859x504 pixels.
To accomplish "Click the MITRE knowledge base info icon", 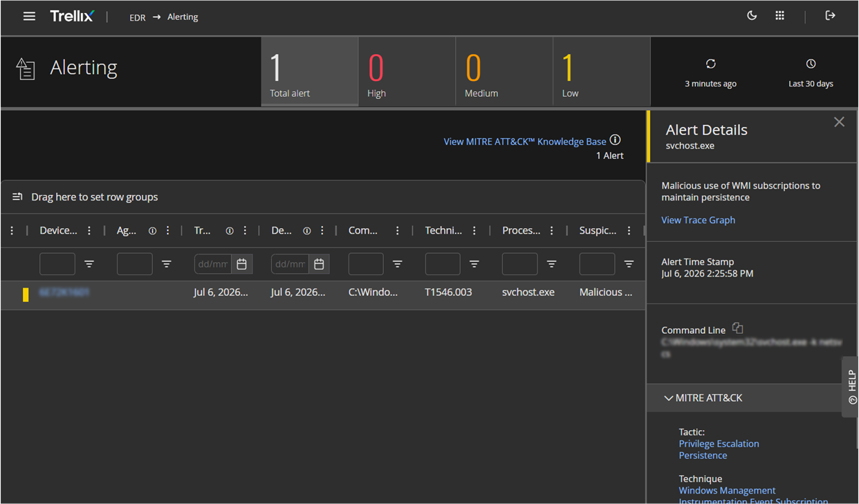I will (x=615, y=140).
